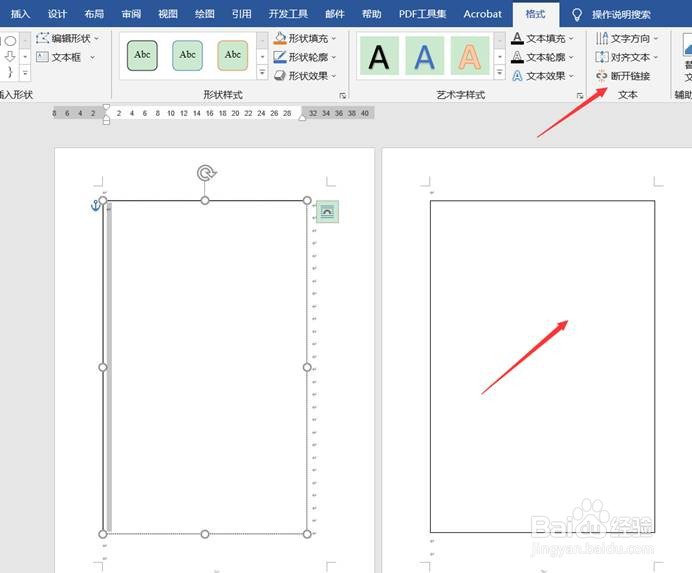Open the 对齐文本 dropdown
This screenshot has width=692, height=573.
(627, 57)
